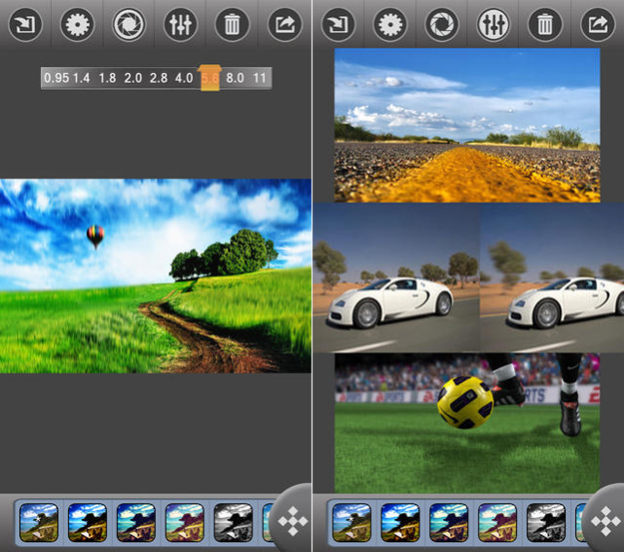This screenshot has width=624, height=552.
Task: Open adjustment sliders icon on left screen
Action: tap(181, 25)
